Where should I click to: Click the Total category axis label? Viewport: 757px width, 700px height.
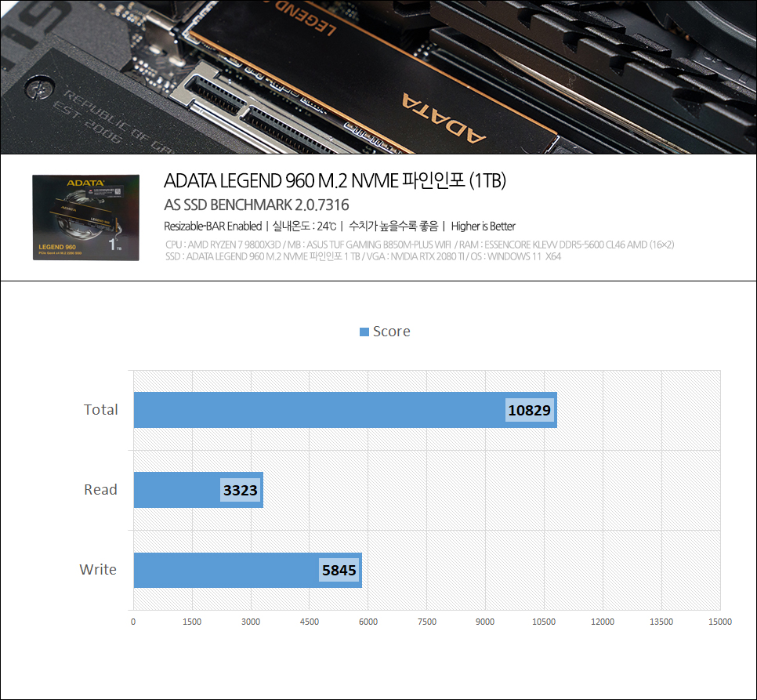[101, 410]
